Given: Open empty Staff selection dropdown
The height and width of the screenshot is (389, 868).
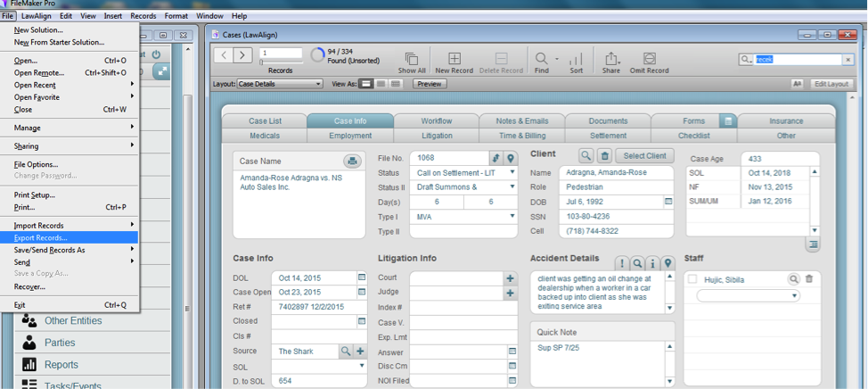Looking at the screenshot, I should pyautogui.click(x=748, y=296).
